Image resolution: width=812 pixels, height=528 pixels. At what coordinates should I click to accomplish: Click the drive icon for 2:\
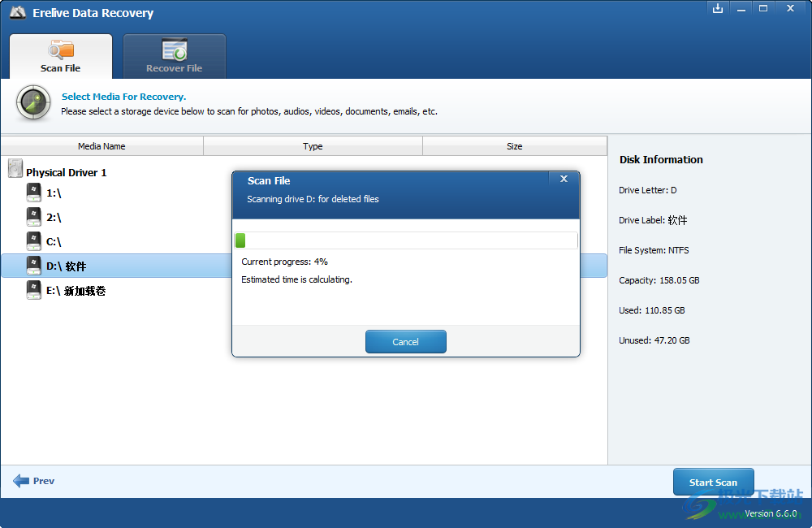click(x=33, y=217)
